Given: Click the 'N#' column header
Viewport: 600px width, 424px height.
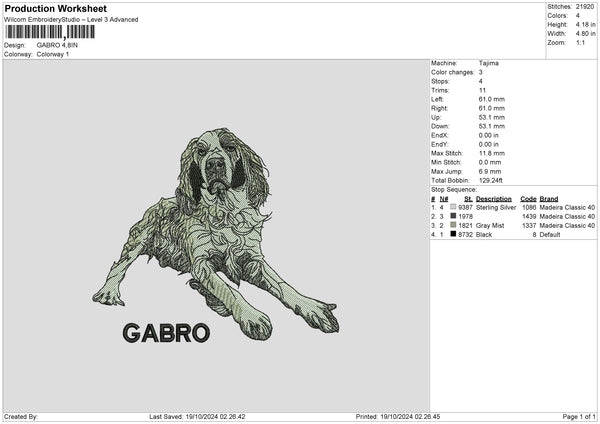Looking at the screenshot, I should (x=444, y=199).
